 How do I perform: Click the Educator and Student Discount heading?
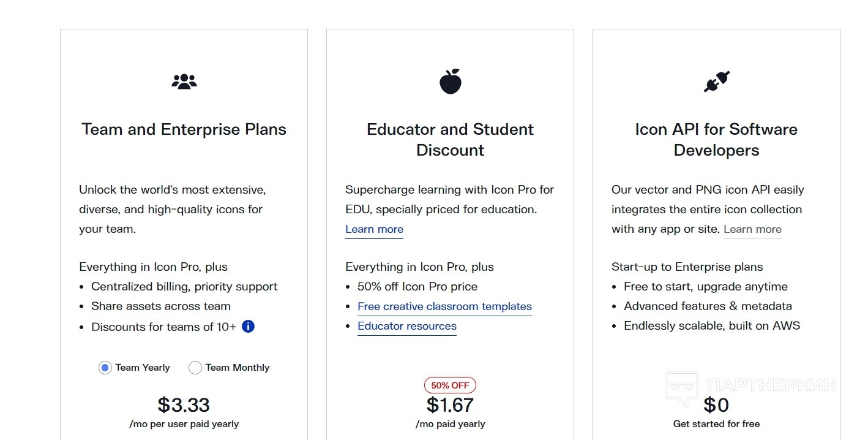point(450,140)
